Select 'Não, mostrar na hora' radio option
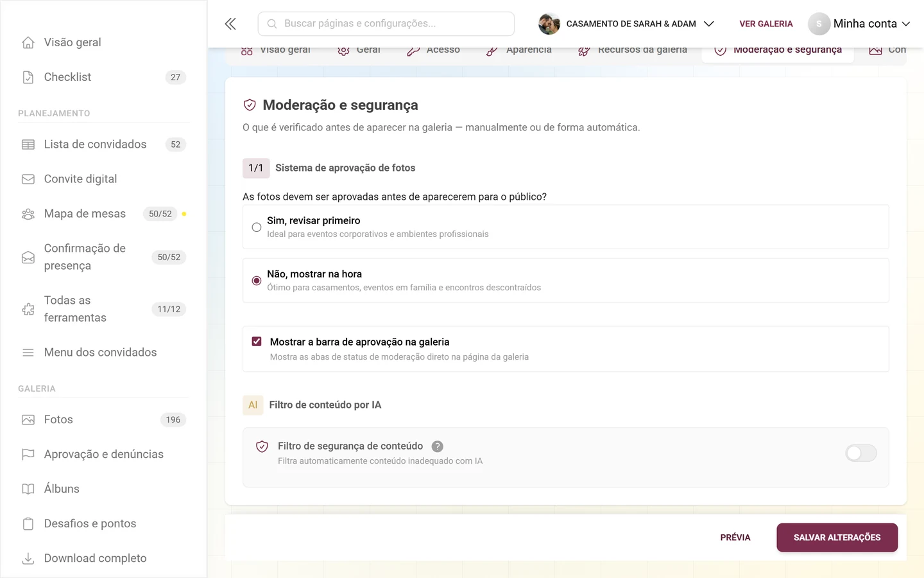924x578 pixels. 257,281
